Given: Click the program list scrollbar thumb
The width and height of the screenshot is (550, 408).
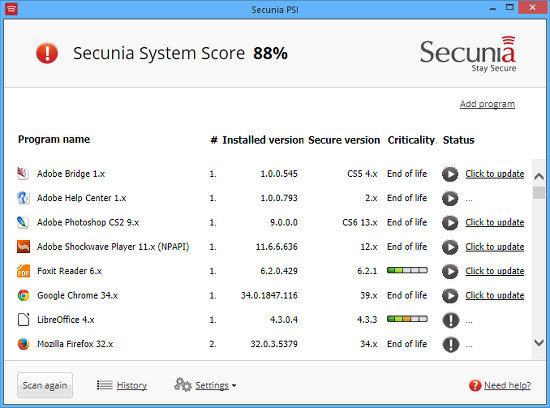Looking at the screenshot, I should (x=539, y=193).
